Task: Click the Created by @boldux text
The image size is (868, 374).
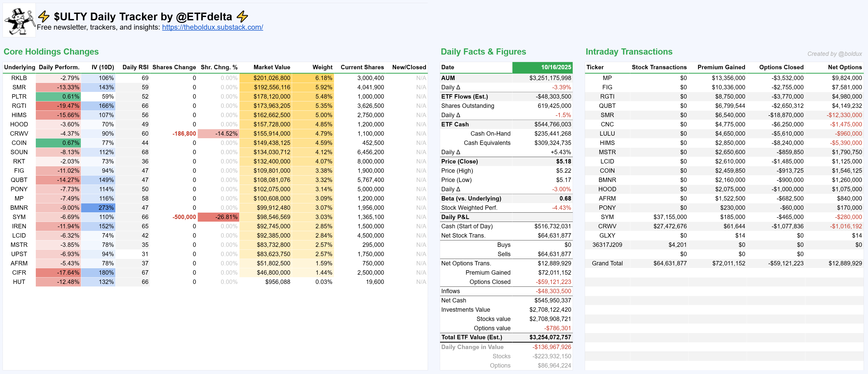Action: click(x=834, y=54)
